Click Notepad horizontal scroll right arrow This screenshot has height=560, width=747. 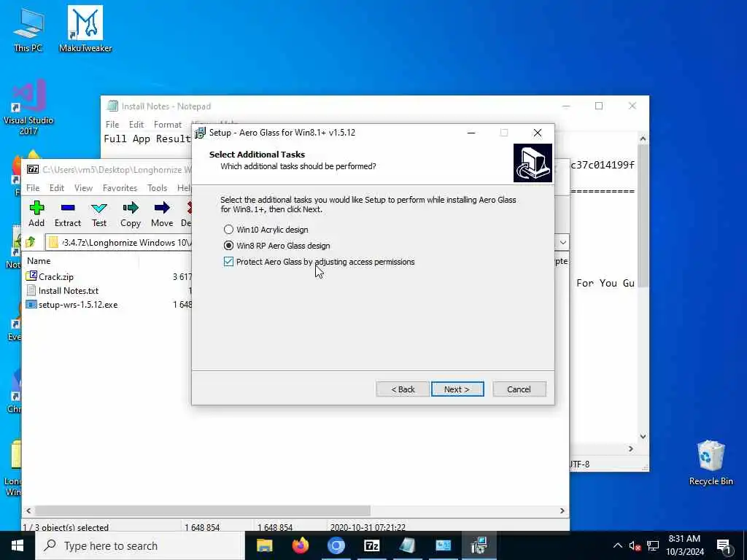coord(631,448)
